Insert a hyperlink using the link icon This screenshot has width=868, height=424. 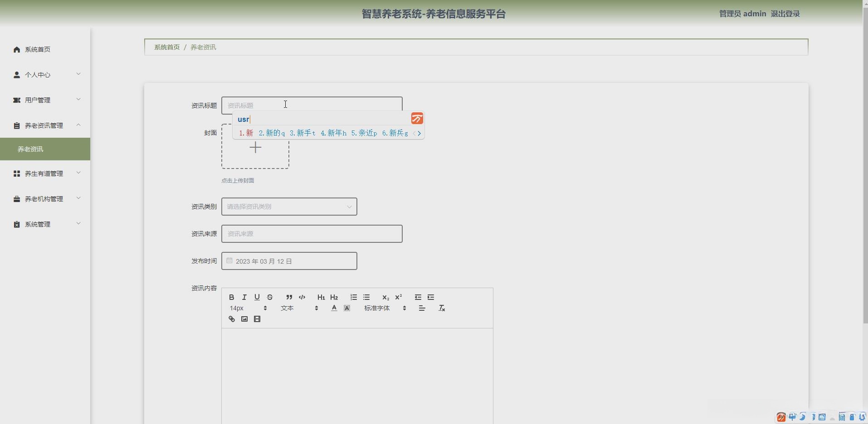click(231, 319)
